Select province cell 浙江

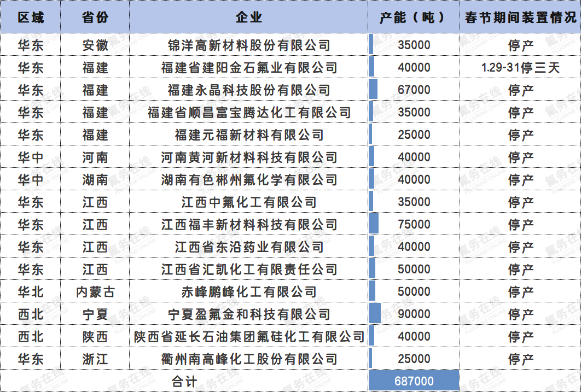[x=95, y=359]
